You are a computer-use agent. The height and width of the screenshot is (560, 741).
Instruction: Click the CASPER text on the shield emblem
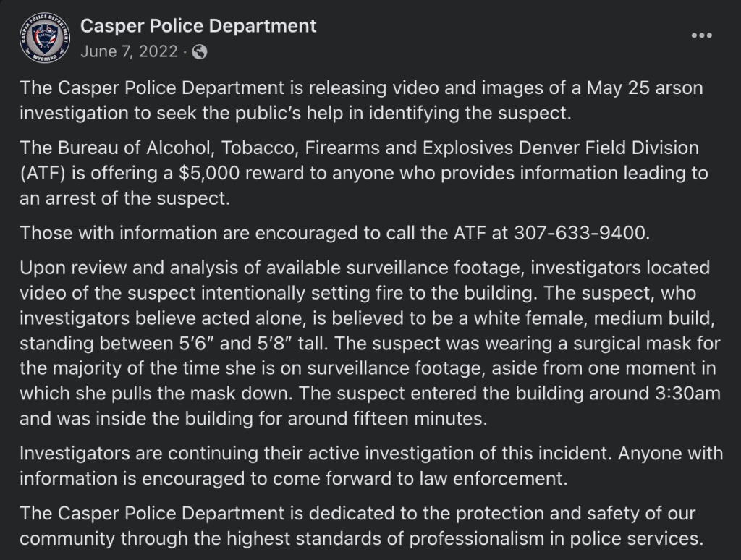point(45,34)
